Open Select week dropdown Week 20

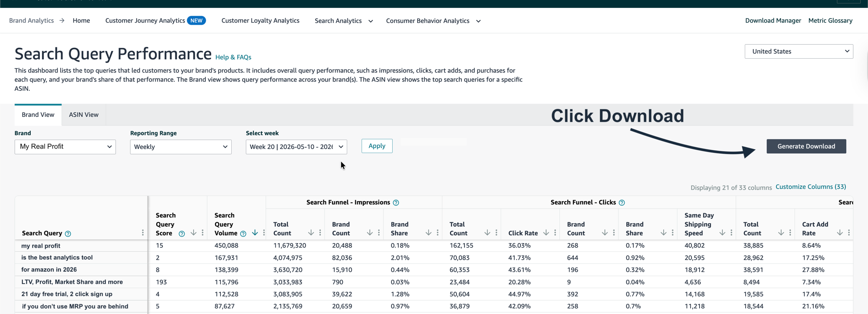coord(296,147)
